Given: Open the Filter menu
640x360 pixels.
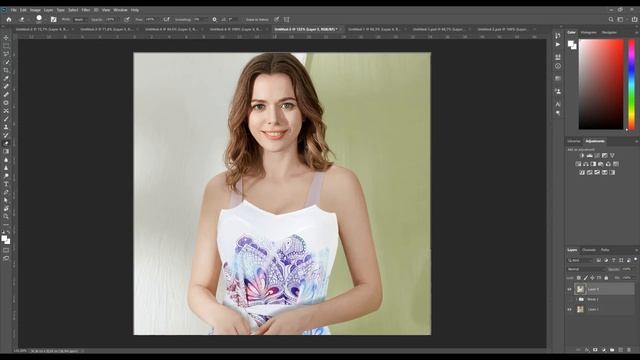Looking at the screenshot, I should (x=86, y=10).
